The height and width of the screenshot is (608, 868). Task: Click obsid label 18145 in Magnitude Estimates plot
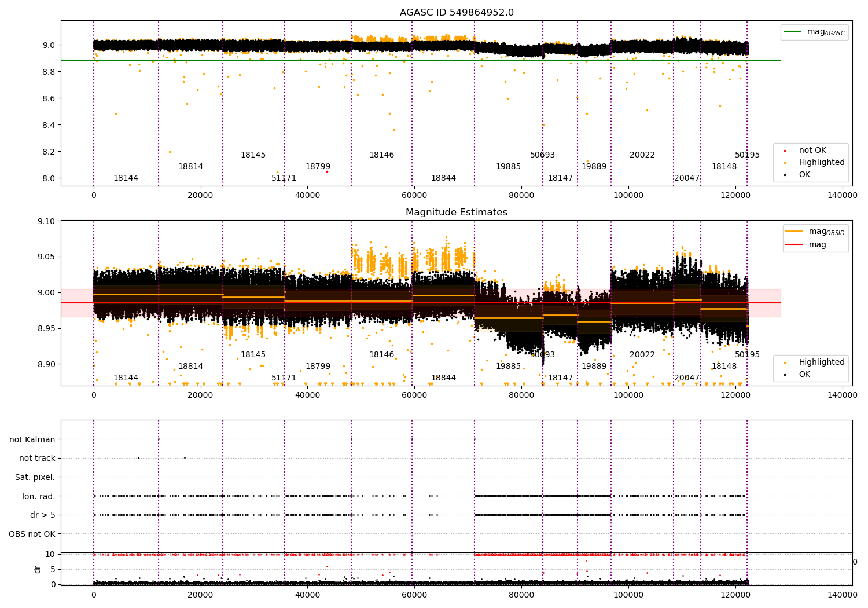(x=253, y=355)
